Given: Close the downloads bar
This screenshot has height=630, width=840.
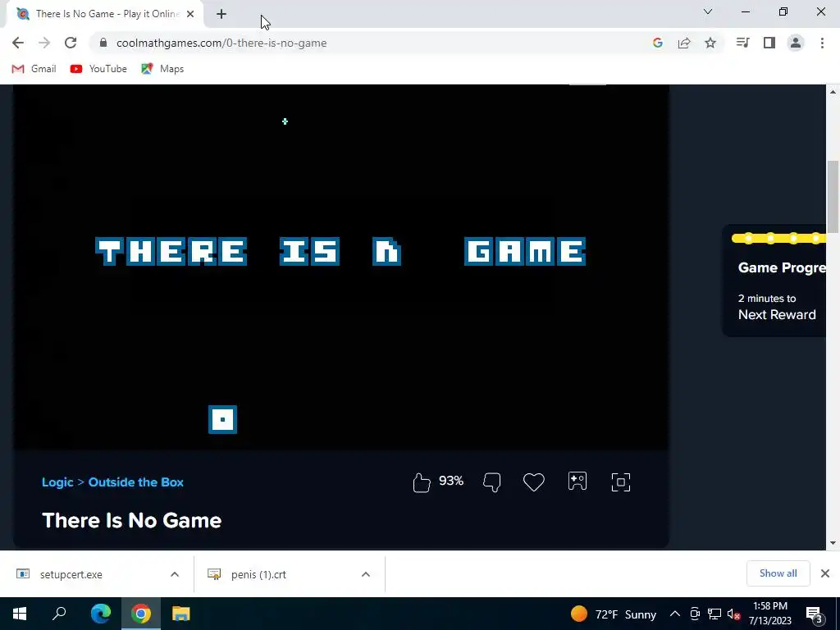Looking at the screenshot, I should pyautogui.click(x=825, y=573).
